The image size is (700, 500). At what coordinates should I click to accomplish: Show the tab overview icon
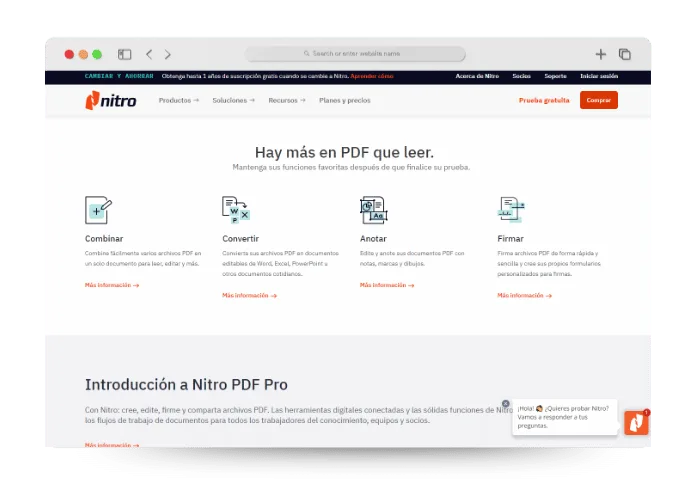pyautogui.click(x=625, y=54)
